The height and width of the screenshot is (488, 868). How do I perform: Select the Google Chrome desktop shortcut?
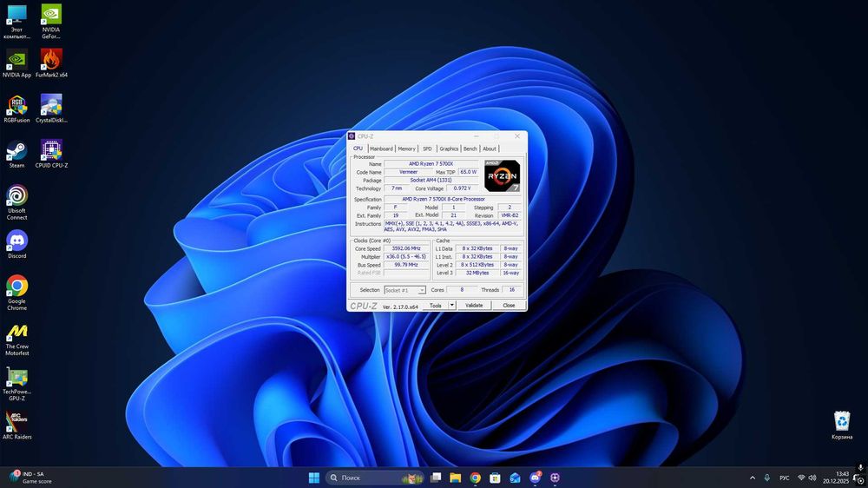[16, 293]
